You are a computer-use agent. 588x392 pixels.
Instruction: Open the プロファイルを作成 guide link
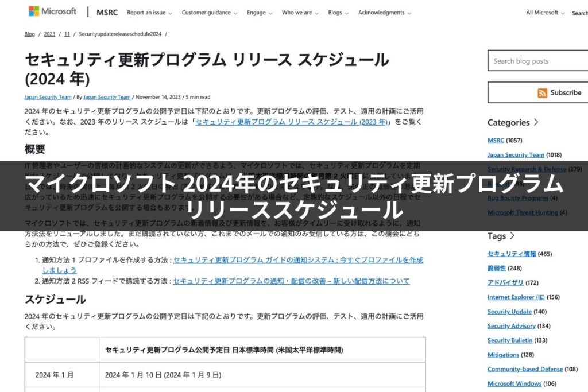298,260
